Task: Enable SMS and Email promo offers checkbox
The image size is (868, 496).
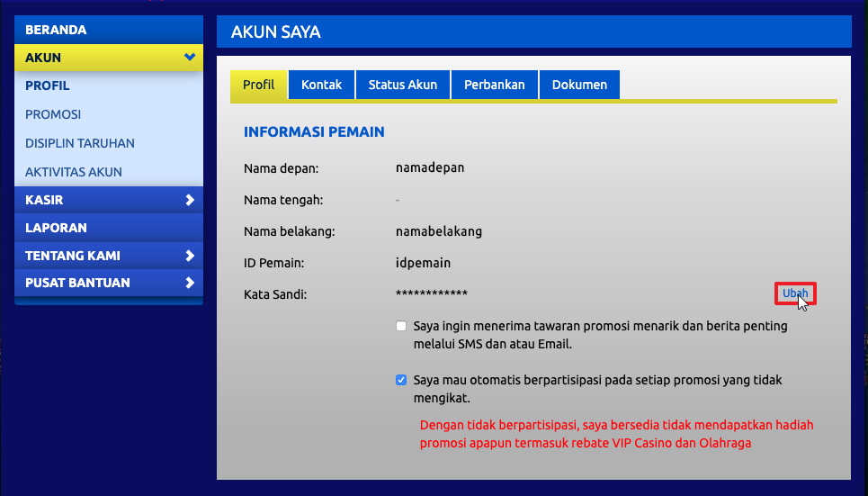Action: point(401,326)
